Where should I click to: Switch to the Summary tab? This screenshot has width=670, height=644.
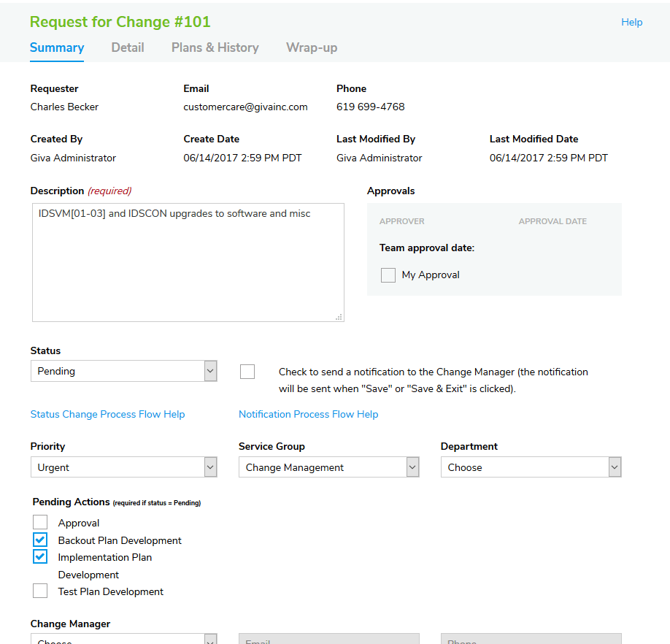[57, 47]
